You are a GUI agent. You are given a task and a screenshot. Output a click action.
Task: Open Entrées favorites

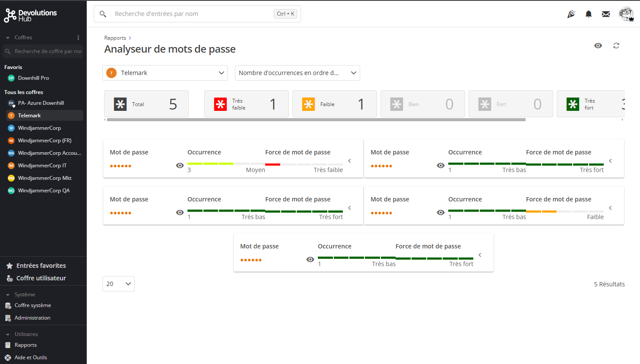pyautogui.click(x=41, y=266)
